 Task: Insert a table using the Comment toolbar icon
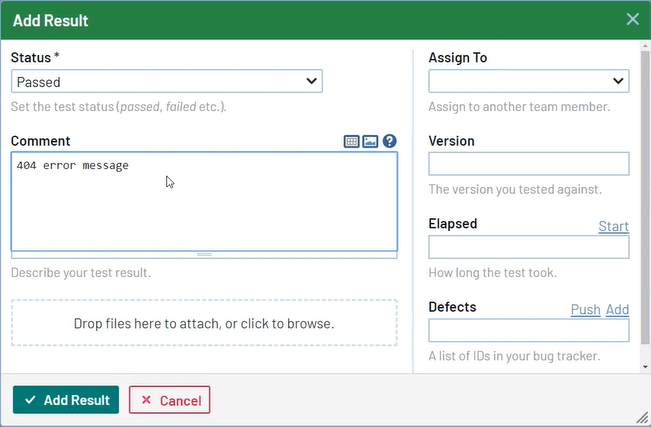coord(351,142)
